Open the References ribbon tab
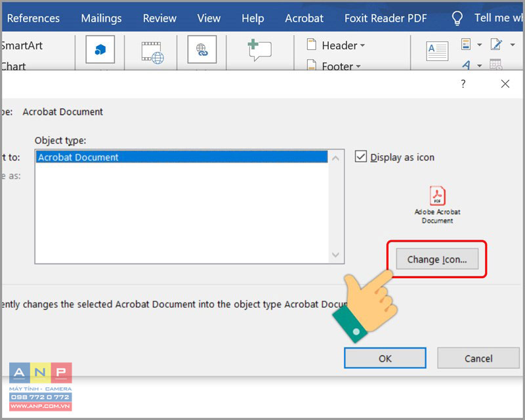This screenshot has width=525, height=420. pyautogui.click(x=33, y=18)
